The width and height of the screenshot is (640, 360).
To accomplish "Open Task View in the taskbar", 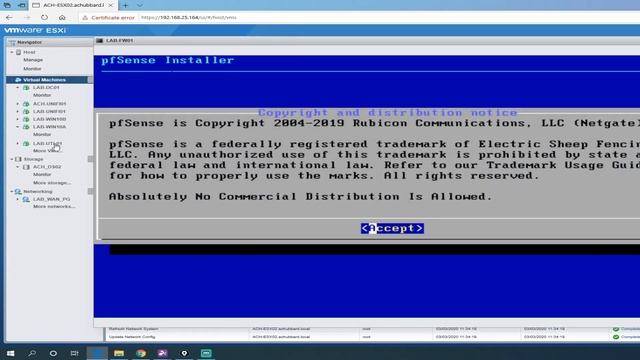I will [x=74, y=353].
